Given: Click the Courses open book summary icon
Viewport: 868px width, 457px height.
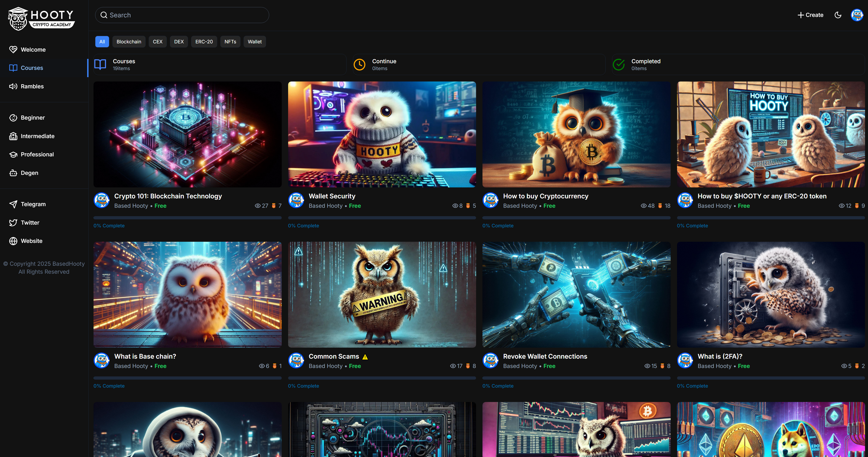Looking at the screenshot, I should 100,64.
